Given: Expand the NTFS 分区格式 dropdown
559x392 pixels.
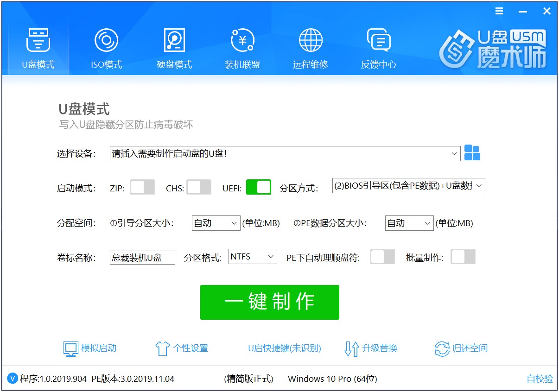Looking at the screenshot, I should point(270,257).
